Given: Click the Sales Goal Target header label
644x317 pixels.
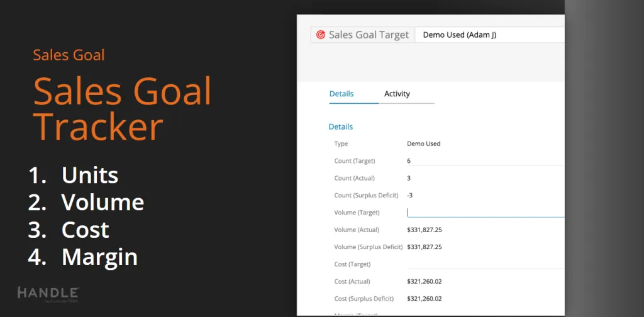Looking at the screenshot, I should pos(369,35).
